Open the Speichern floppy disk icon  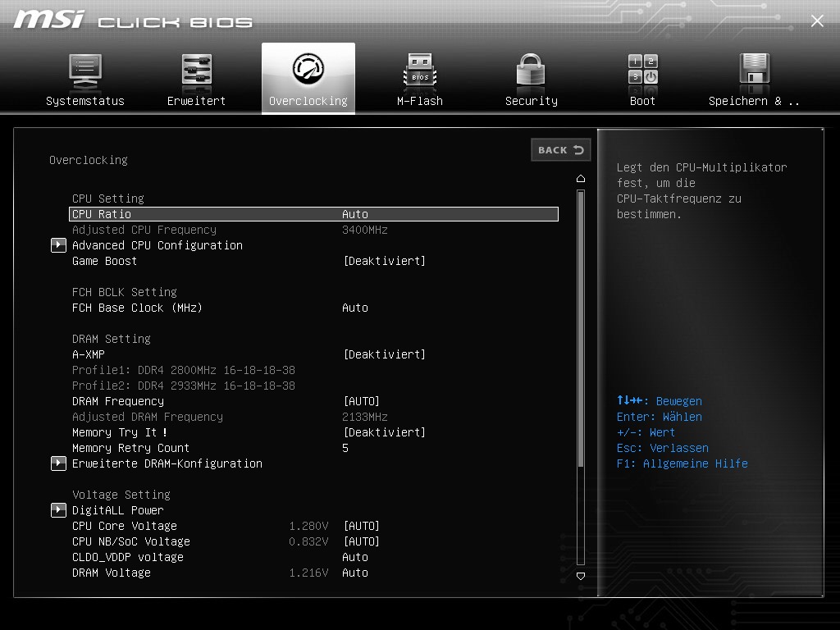coord(755,69)
